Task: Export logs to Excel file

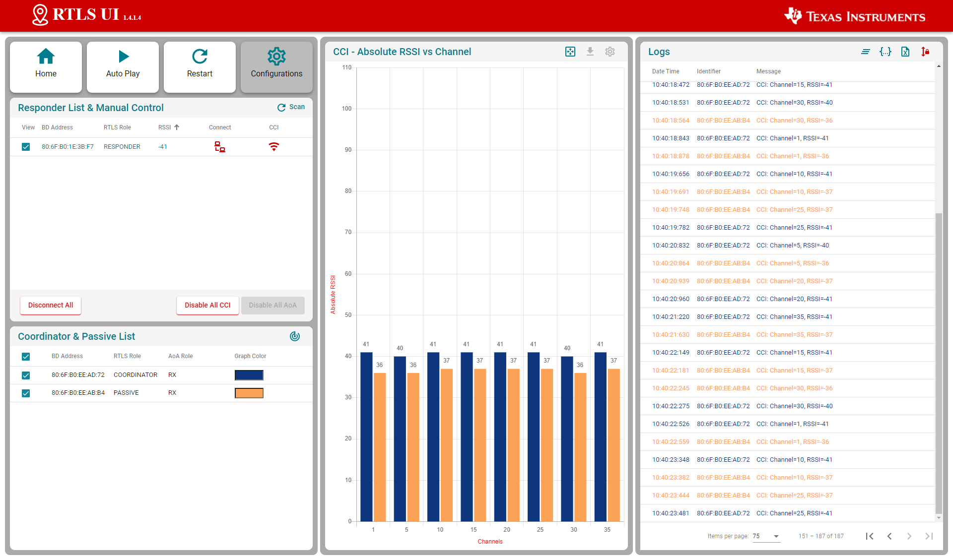Action: pyautogui.click(x=905, y=52)
